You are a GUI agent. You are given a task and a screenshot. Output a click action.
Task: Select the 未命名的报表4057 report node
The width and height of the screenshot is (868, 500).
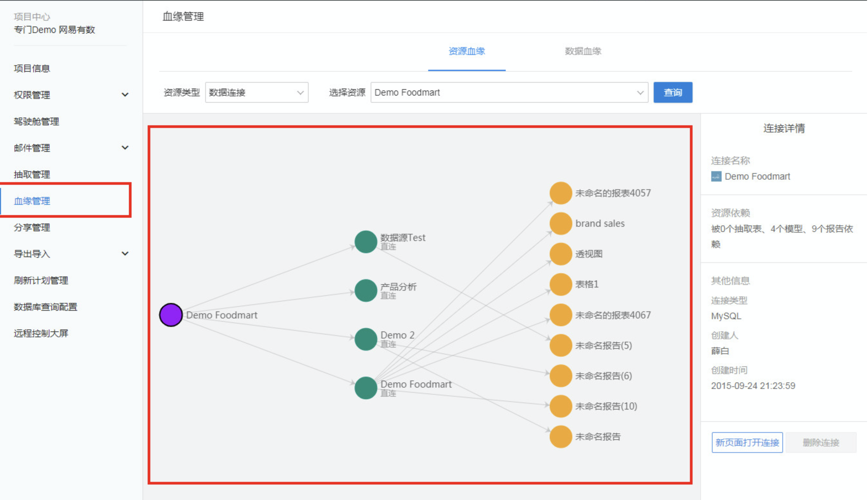[x=561, y=193]
